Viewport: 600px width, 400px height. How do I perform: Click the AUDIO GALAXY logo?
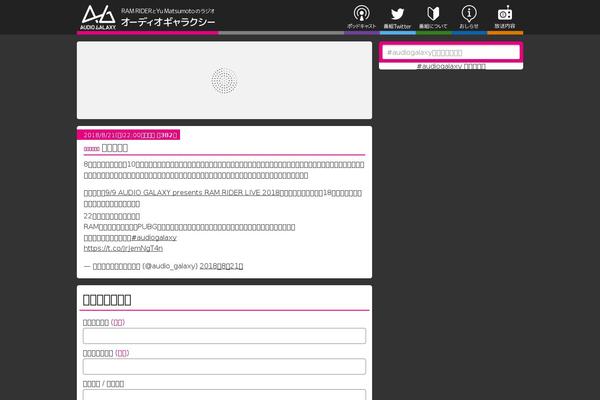click(x=98, y=17)
